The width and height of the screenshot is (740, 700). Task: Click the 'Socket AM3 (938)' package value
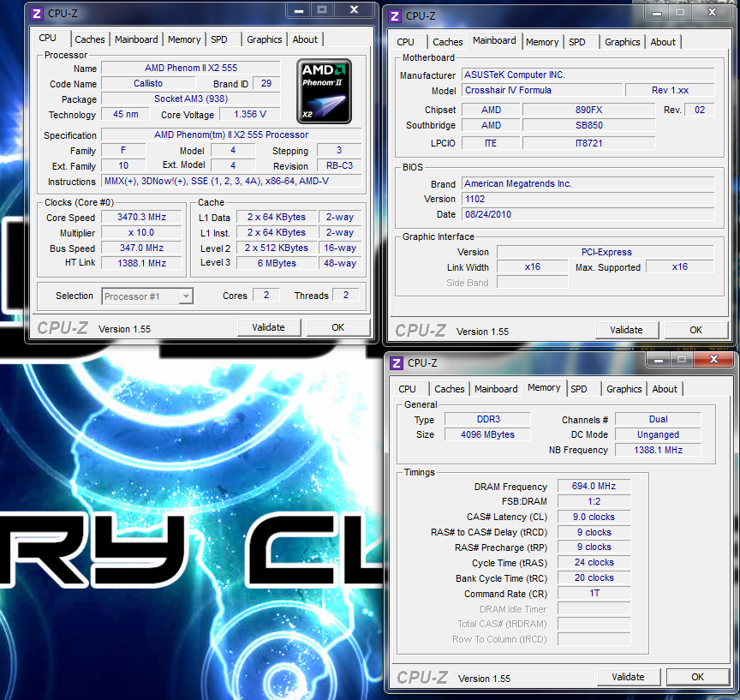tap(191, 99)
